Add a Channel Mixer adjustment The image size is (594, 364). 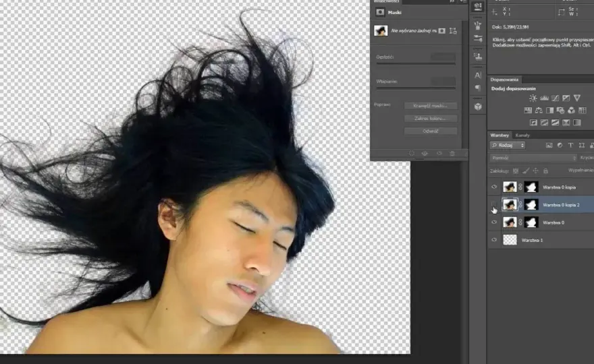coord(571,111)
